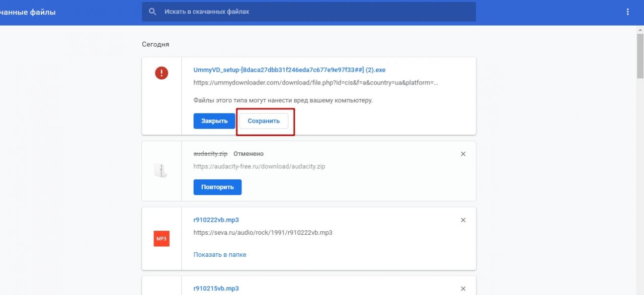Open the ummydownloader.com source URL
Viewport: 644px width, 295px height.
pyautogui.click(x=315, y=82)
